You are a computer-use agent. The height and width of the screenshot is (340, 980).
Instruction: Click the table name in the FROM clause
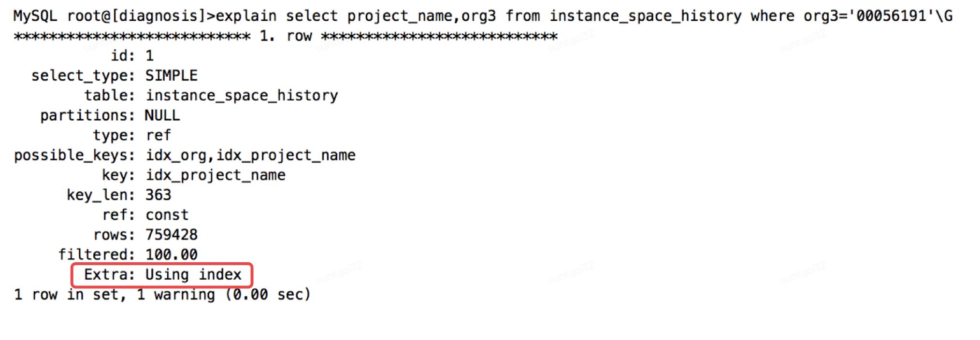point(645,16)
